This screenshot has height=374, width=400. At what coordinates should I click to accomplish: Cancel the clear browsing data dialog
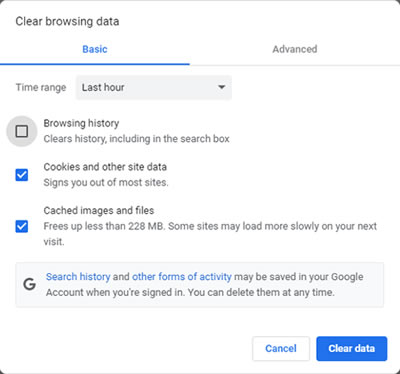tap(281, 349)
